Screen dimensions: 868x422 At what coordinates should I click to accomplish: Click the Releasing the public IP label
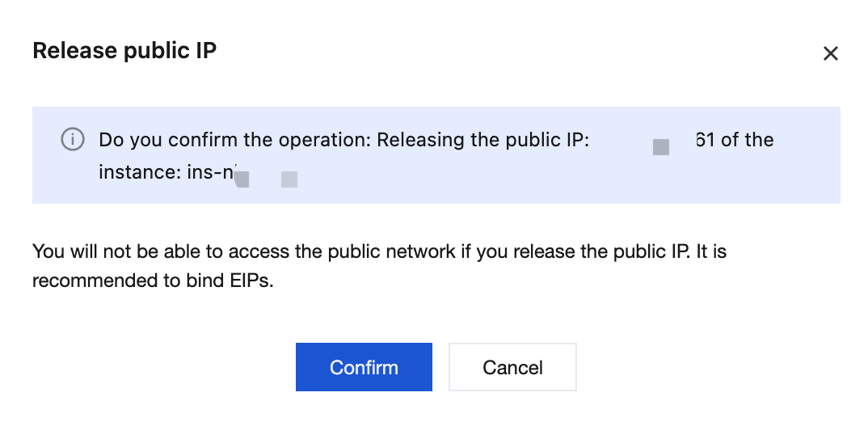[x=482, y=140]
